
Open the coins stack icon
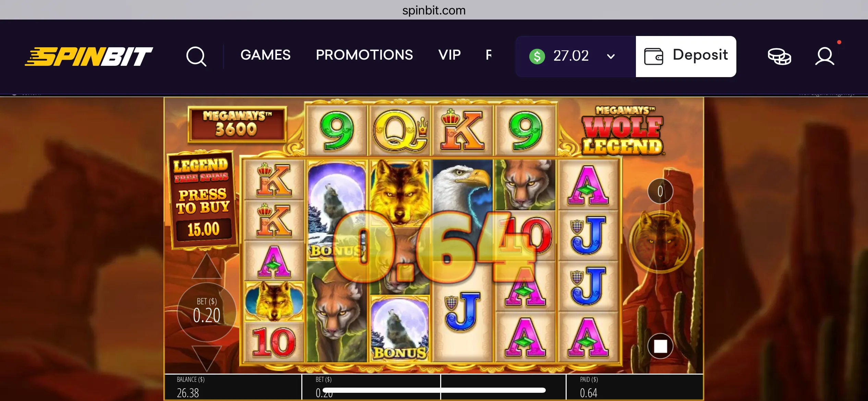(x=779, y=56)
